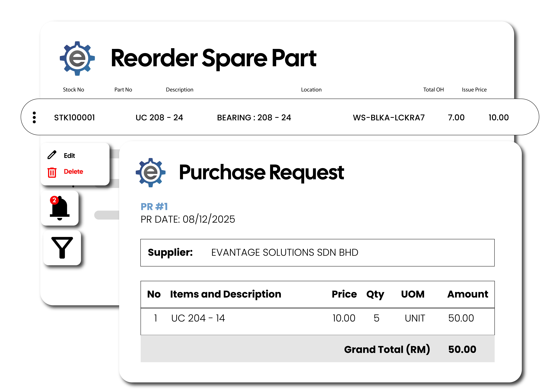552x392 pixels.
Task: Select the UC 204 - 14 item row
Action: pyautogui.click(x=198, y=318)
